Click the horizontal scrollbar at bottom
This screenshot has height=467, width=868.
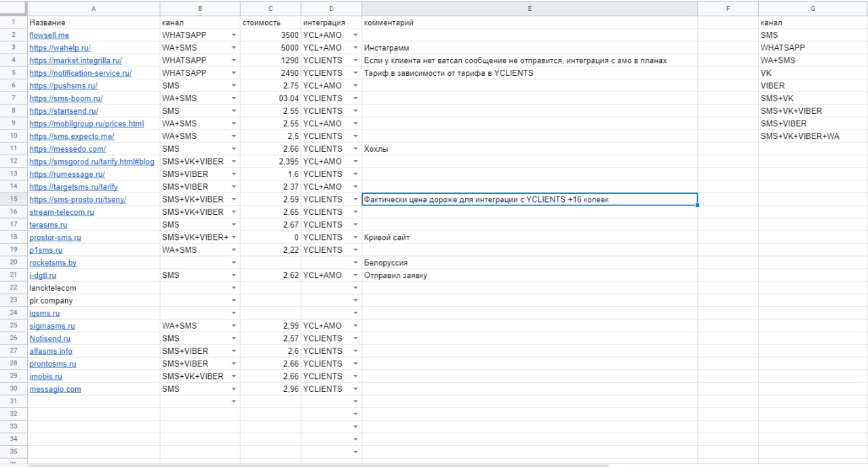tap(319, 465)
